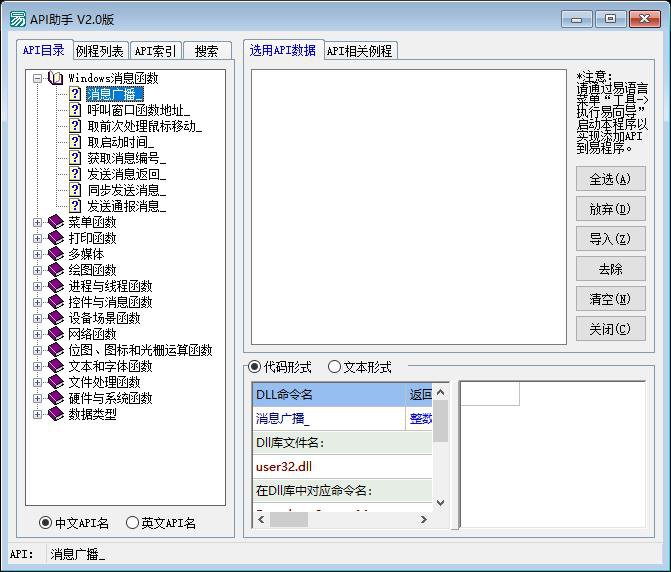Click the 全选(A) button

pos(610,179)
